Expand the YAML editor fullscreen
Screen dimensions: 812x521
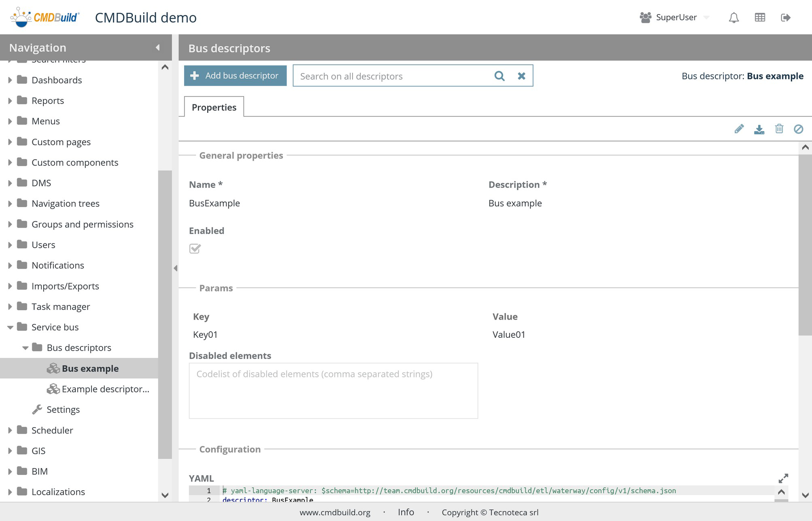783,478
